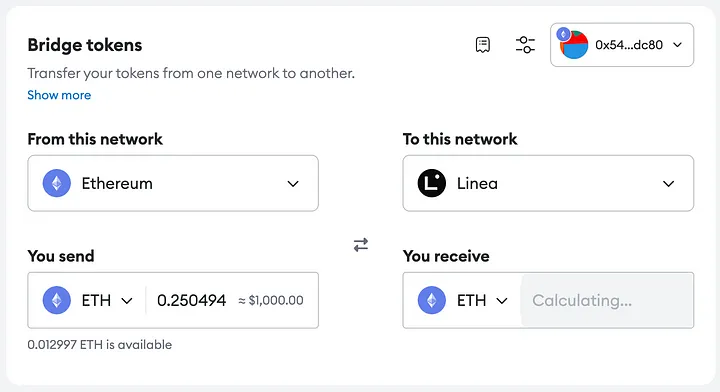Click the Show more link
Viewport: 720px width, 392px height.
coord(59,95)
